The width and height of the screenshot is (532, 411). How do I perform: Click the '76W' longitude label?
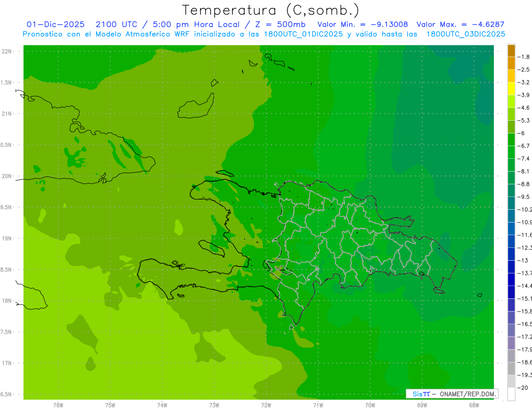58,405
